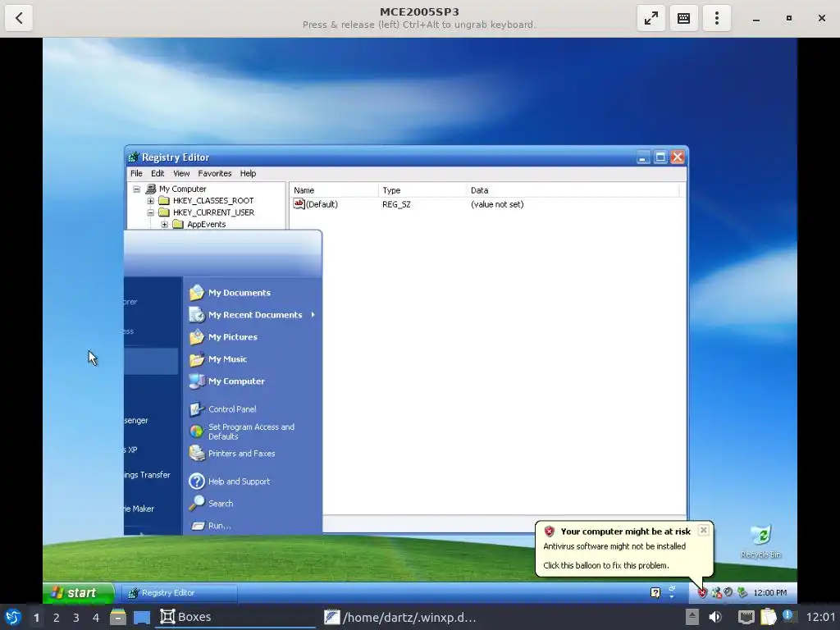Image resolution: width=840 pixels, height=630 pixels.
Task: Expand the My Recent Documents arrow
Action: pyautogui.click(x=313, y=314)
